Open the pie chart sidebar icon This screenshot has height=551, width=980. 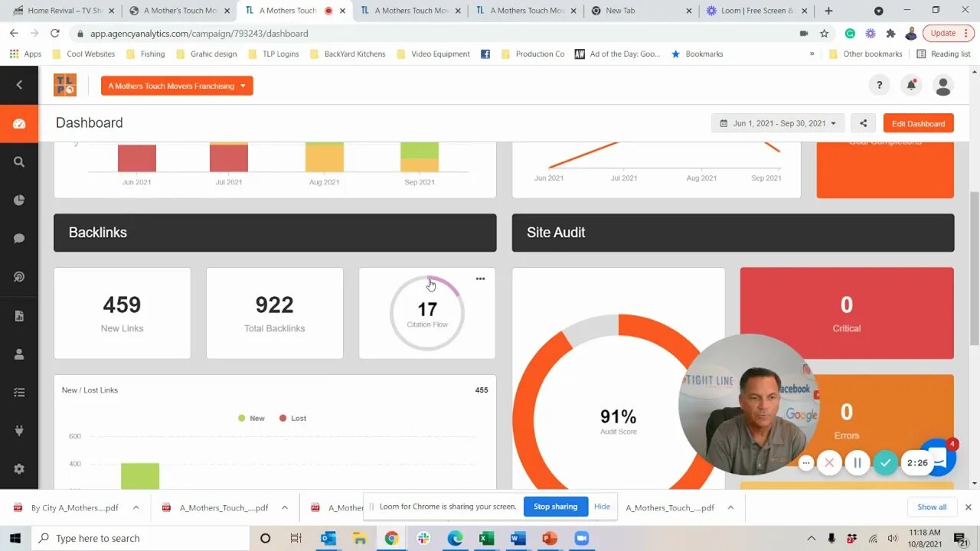(19, 200)
